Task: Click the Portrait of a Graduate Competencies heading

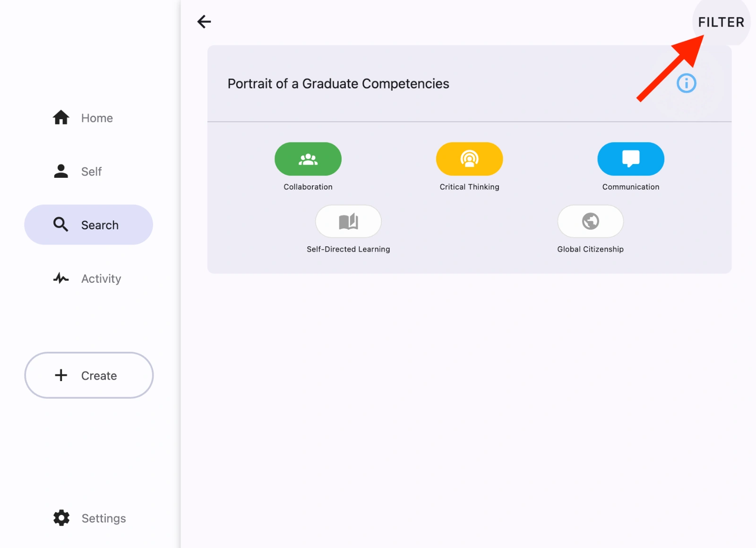Action: pos(338,84)
